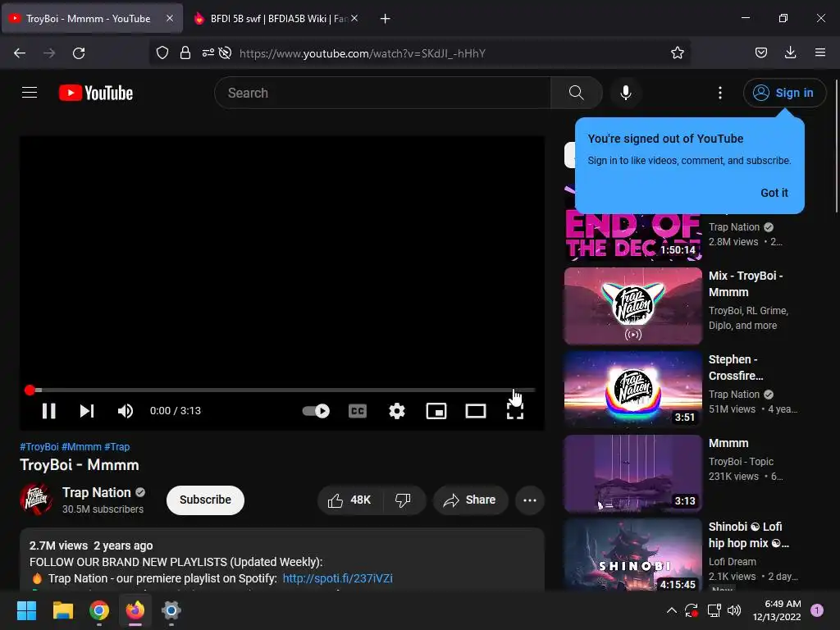The width and height of the screenshot is (840, 630).
Task: Open Google Chrome from taskbar
Action: click(99, 610)
